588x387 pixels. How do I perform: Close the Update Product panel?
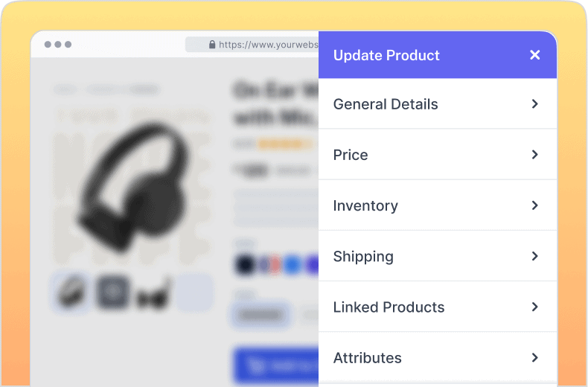pos(534,55)
